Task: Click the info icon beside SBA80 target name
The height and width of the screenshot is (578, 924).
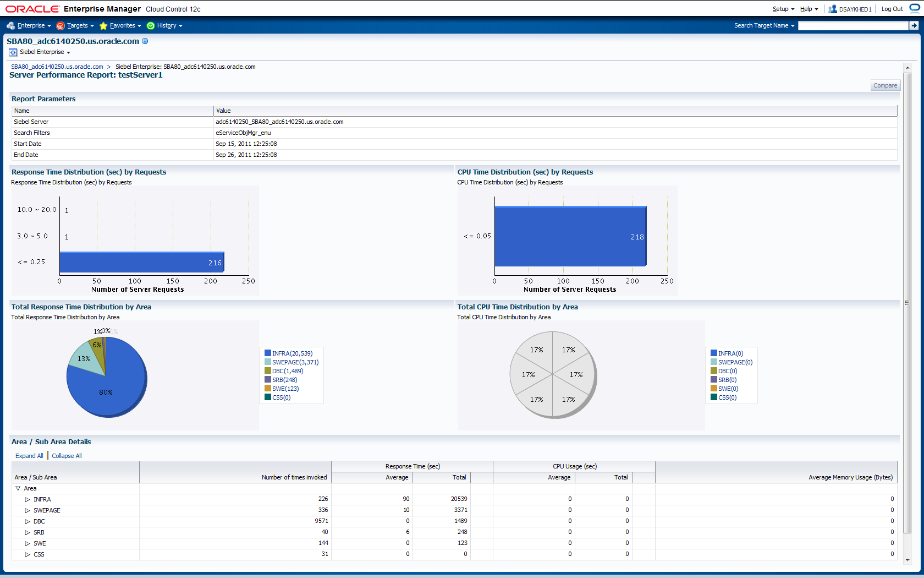Action: [145, 41]
